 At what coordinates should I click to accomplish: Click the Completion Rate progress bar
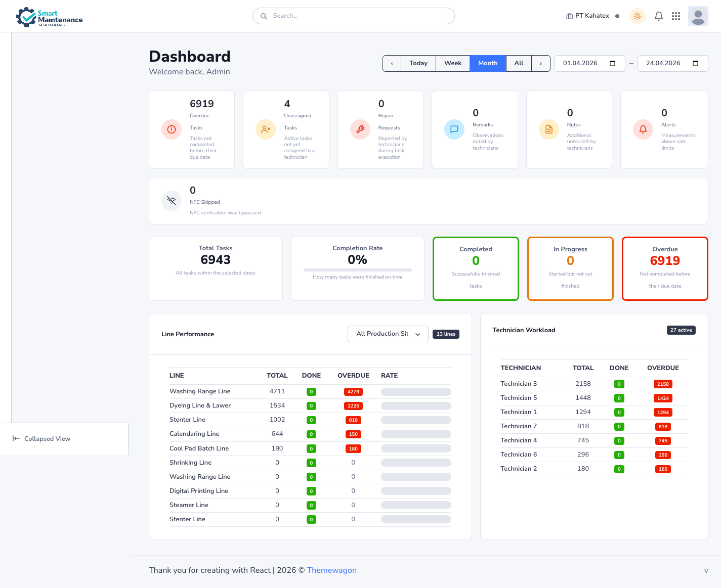(x=357, y=270)
